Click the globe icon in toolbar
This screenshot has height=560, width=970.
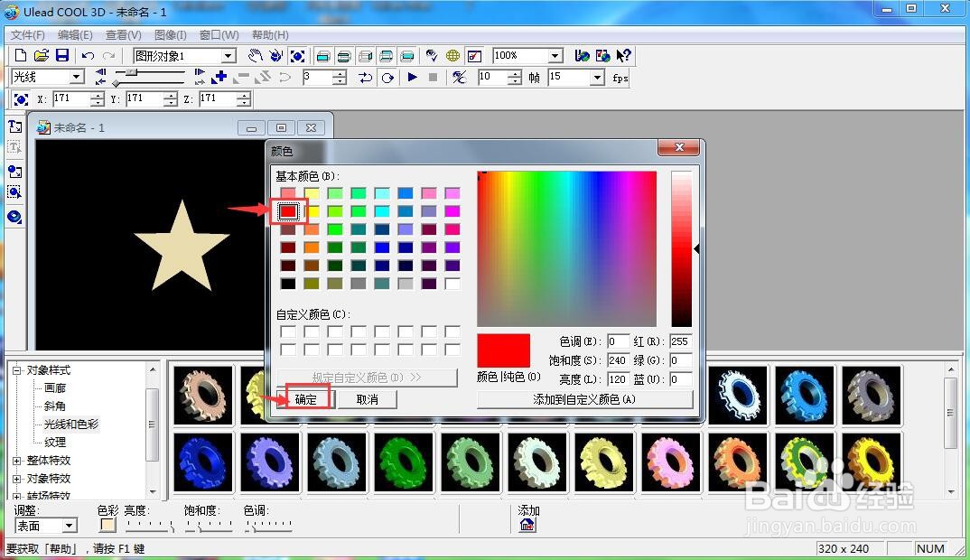pos(452,56)
